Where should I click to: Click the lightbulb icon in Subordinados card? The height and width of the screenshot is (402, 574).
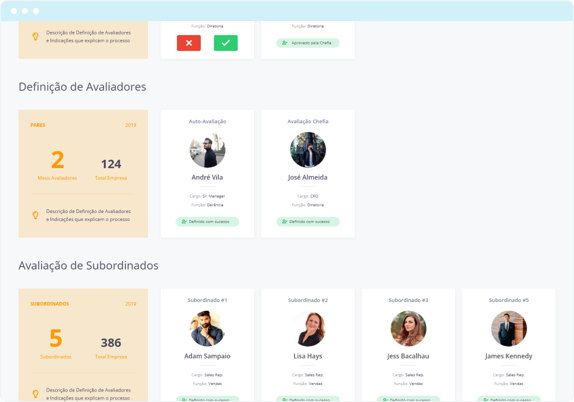pos(36,394)
